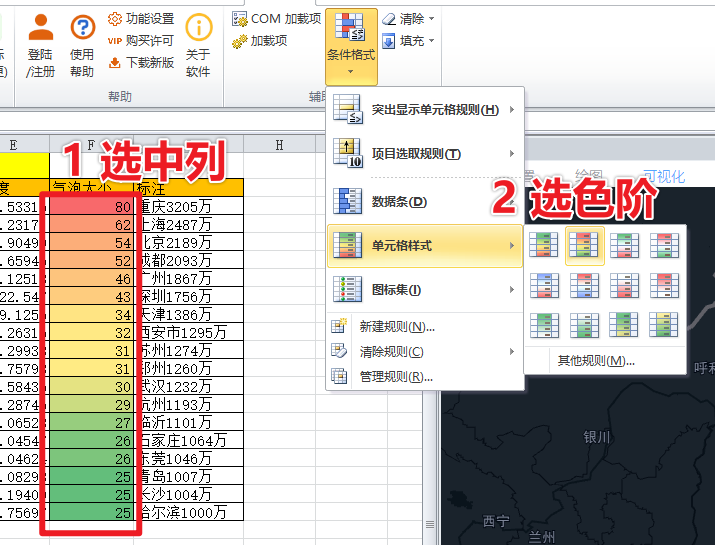The height and width of the screenshot is (545, 715).
Task: Open 项目选取规则 submenu
Action: (425, 154)
